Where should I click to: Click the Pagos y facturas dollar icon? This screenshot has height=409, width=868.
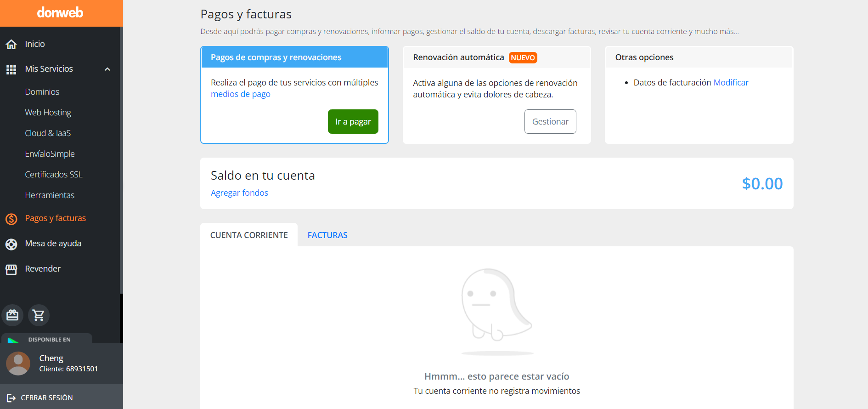coord(11,219)
